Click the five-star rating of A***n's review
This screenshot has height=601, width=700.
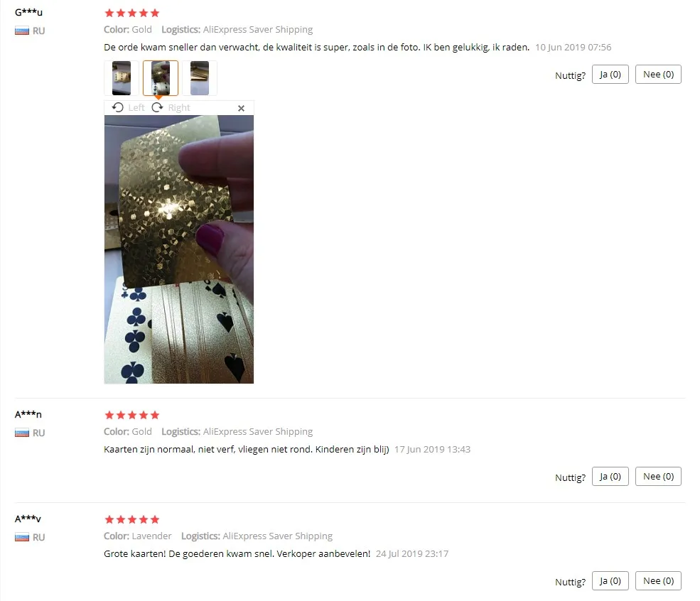131,416
